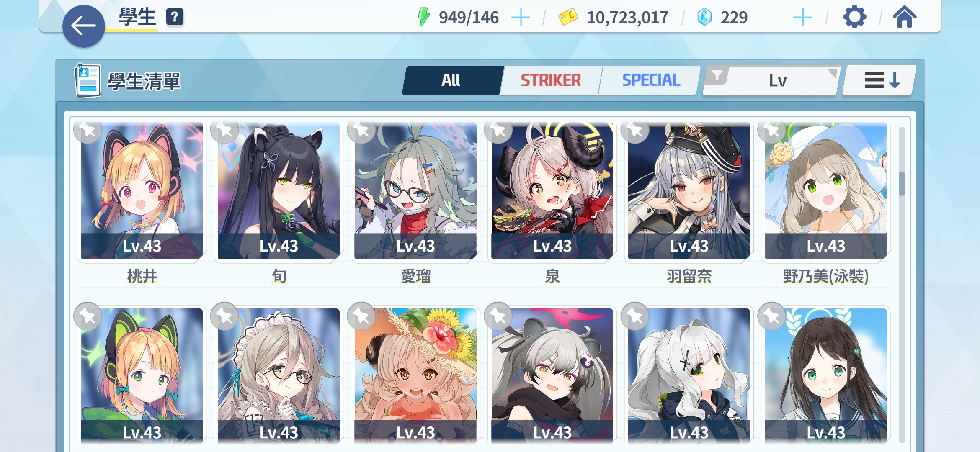Click the green energy bolt icon
This screenshot has height=452, width=980.
(x=424, y=17)
